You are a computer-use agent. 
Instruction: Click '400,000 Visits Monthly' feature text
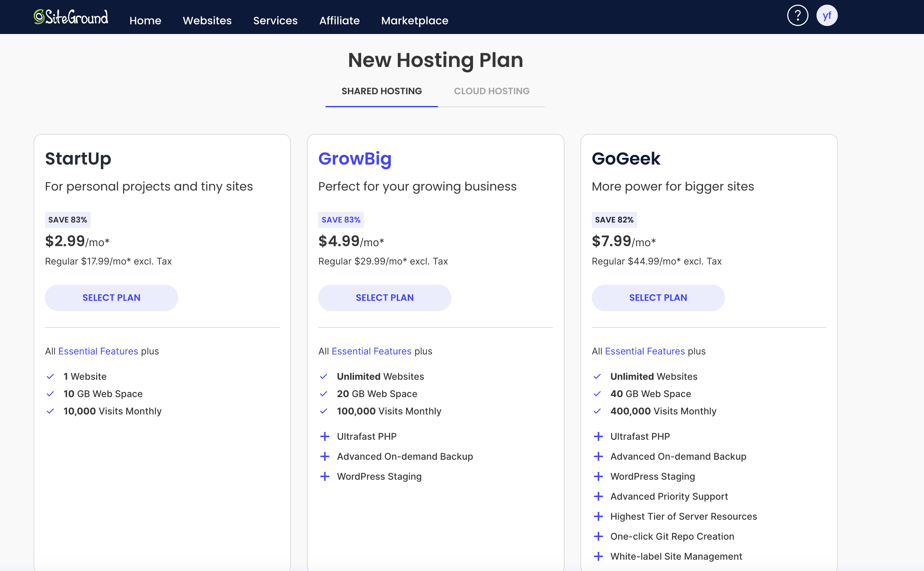(x=663, y=411)
